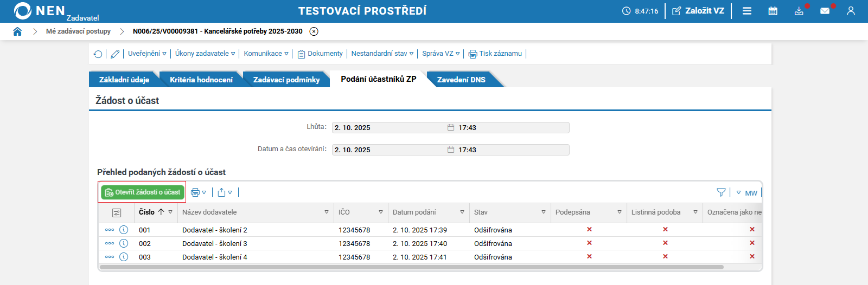Click Tisk záznamu

(495, 54)
